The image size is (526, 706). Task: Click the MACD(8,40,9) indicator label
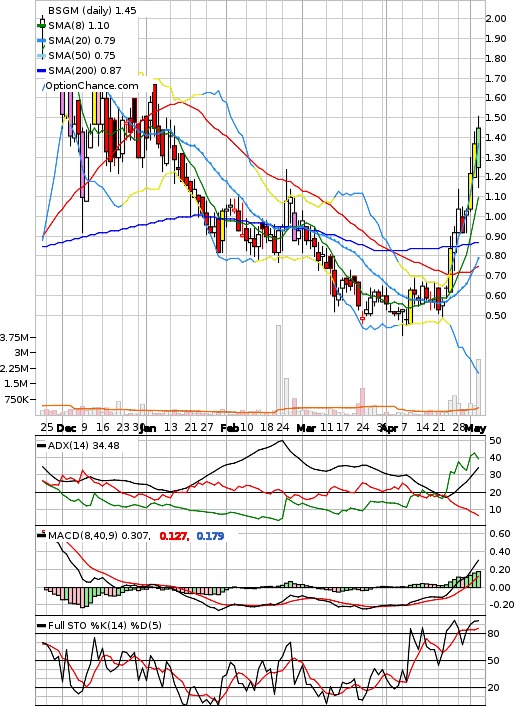point(99,535)
